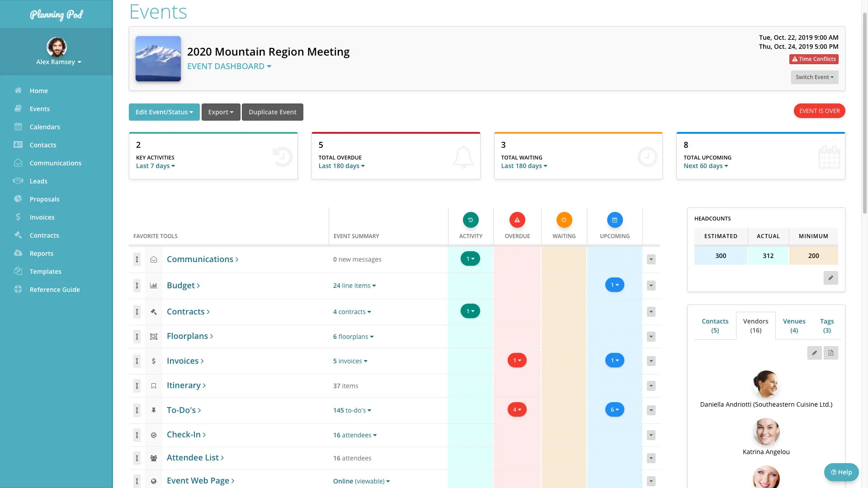
Task: Click the Activity column clock icon
Action: pos(471,220)
